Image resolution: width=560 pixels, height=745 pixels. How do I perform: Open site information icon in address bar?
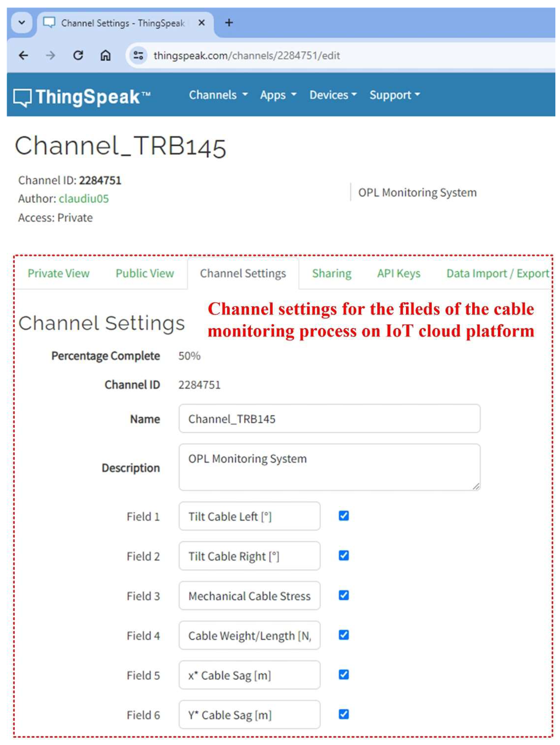coord(138,55)
